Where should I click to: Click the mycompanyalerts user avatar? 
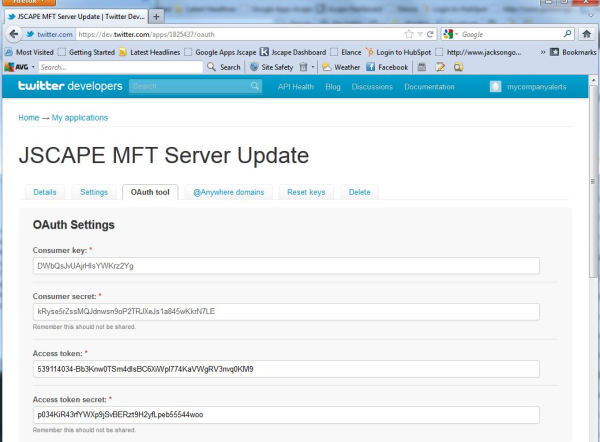495,87
